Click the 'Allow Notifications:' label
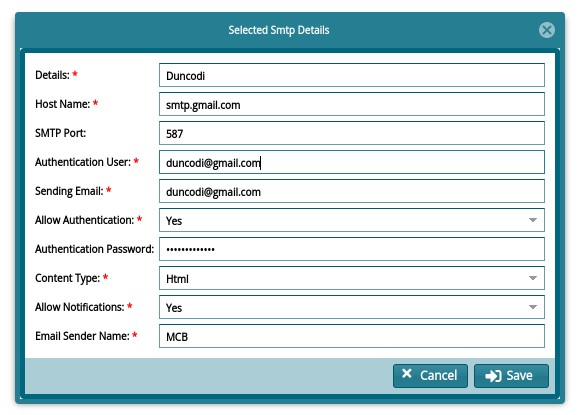The height and width of the screenshot is (415, 579). 80,307
